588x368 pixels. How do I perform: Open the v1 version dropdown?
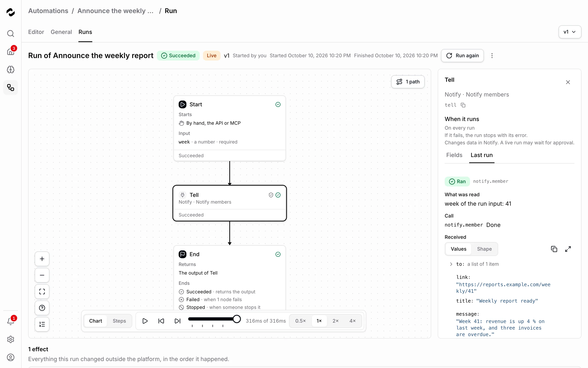tap(570, 32)
